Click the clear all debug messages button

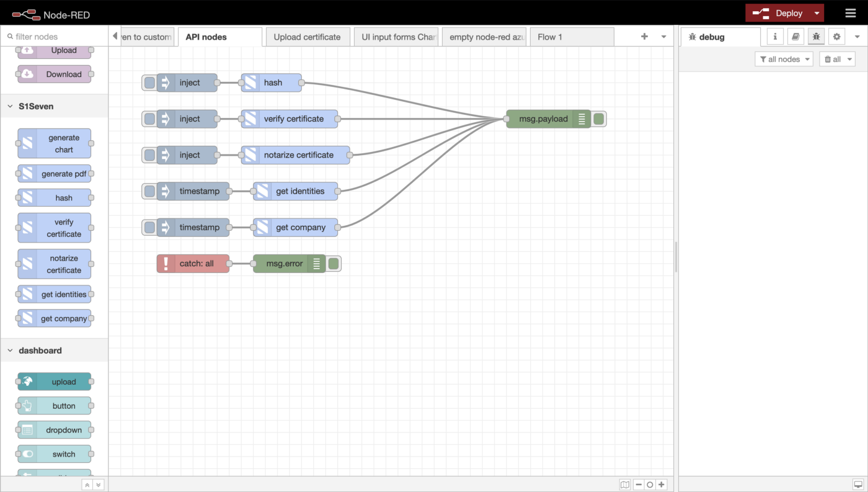[x=836, y=59]
